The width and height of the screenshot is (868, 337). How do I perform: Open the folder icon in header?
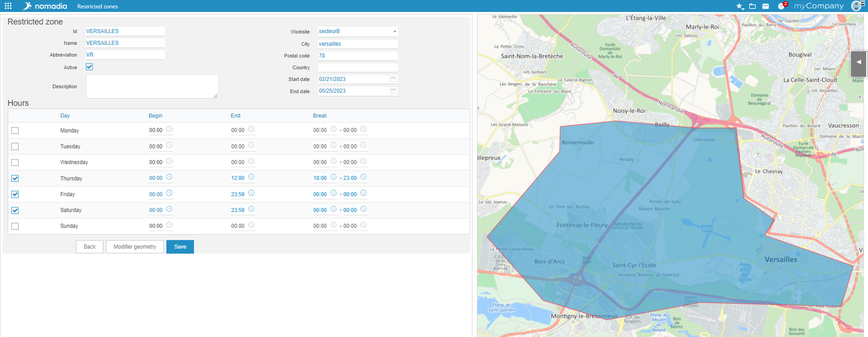tap(752, 6)
